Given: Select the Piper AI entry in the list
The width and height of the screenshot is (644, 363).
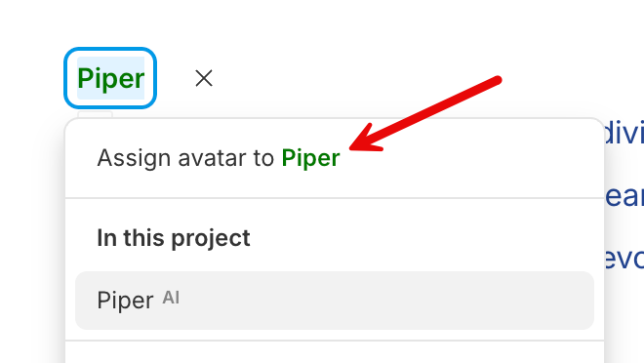Looking at the screenshot, I should [335, 301].
